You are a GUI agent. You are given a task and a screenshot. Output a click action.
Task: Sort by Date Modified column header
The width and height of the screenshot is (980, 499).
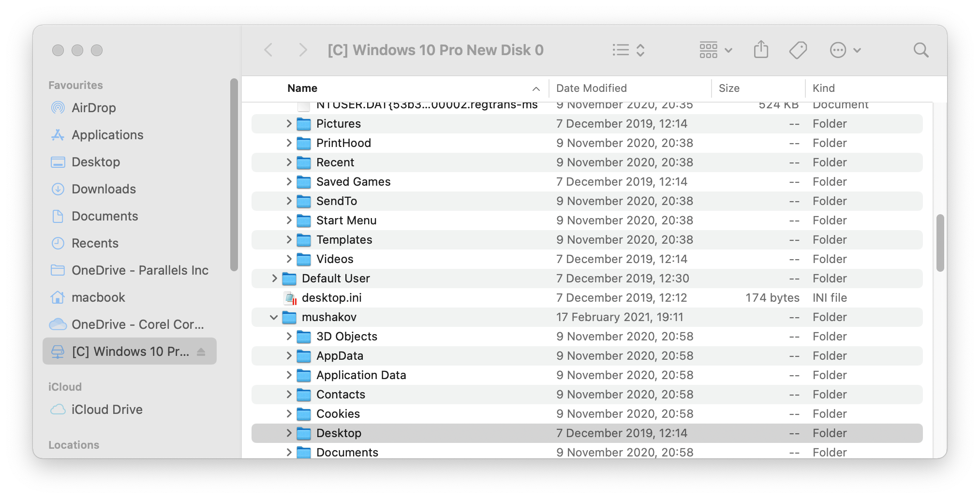coord(591,88)
